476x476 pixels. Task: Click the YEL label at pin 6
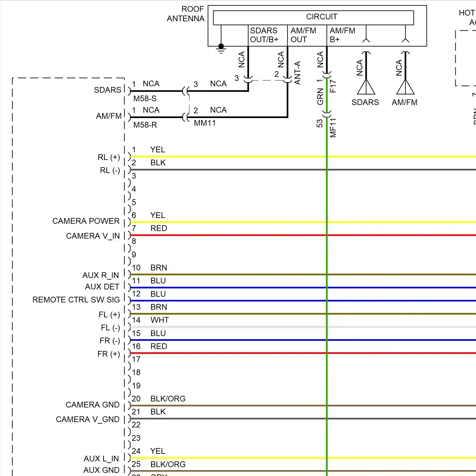click(x=158, y=215)
